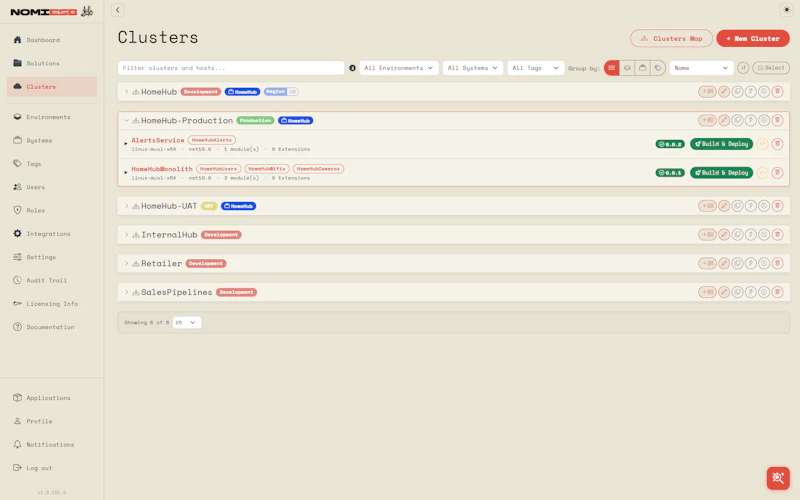Enable selection mode with Select button
This screenshot has height=500, width=800.
(771, 68)
